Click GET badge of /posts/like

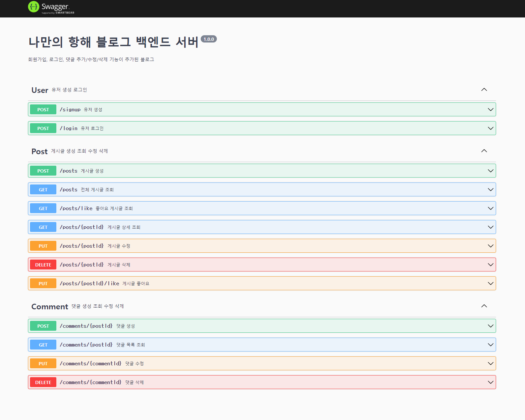[43, 208]
